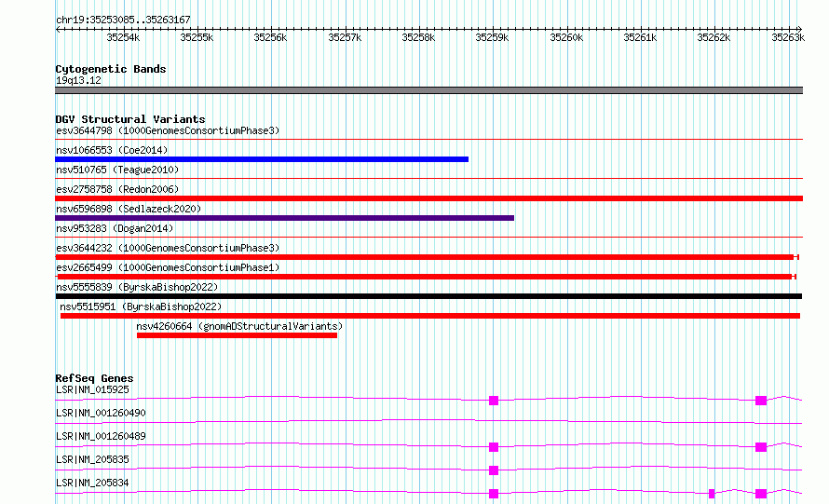Click the short red nsv4260664 variant bar
This screenshot has height=504, width=829.
[237, 335]
